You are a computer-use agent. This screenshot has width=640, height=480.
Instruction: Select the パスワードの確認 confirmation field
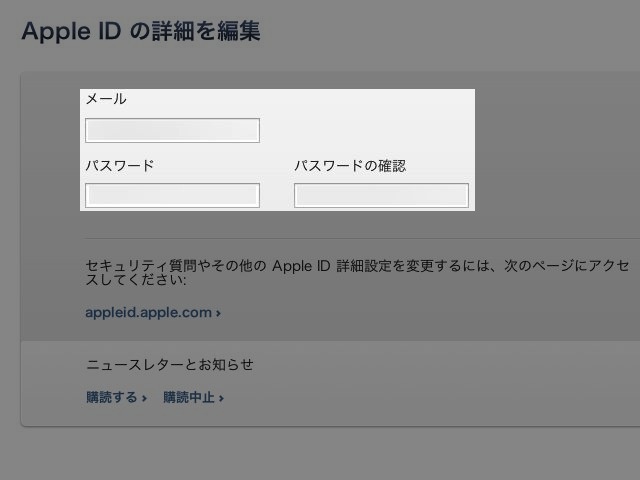381,196
